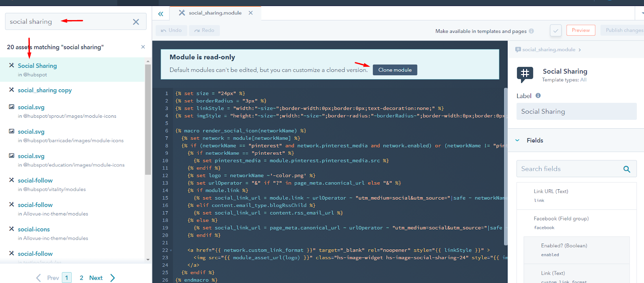Open info tooltip for template availability
The width and height of the screenshot is (644, 283).
[531, 31]
